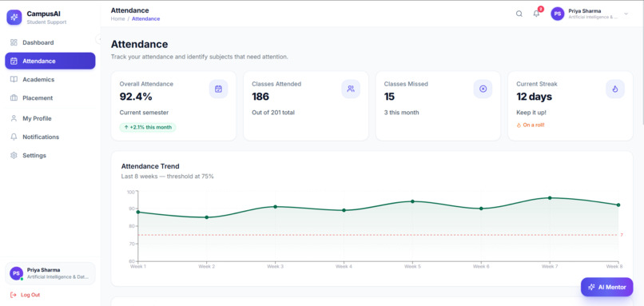Click the PS avatar in sidebar footer
The width and height of the screenshot is (644, 306).
click(17, 273)
